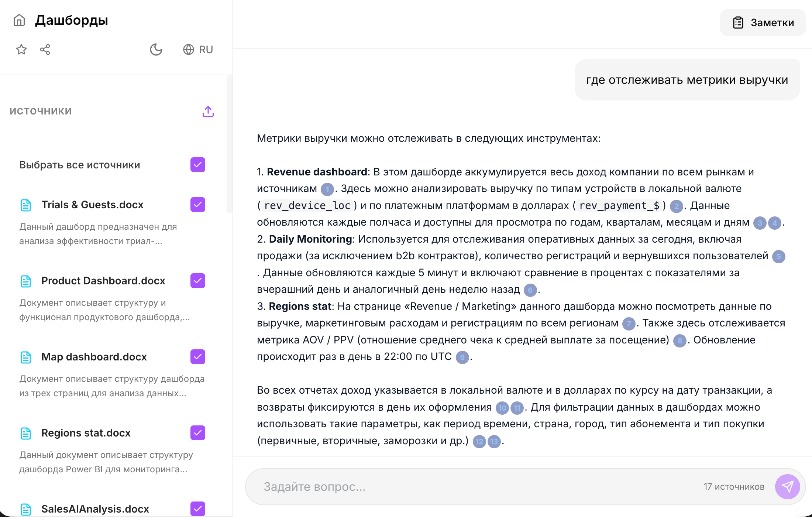
Task: Open citation badge 9
Action: tap(462, 357)
